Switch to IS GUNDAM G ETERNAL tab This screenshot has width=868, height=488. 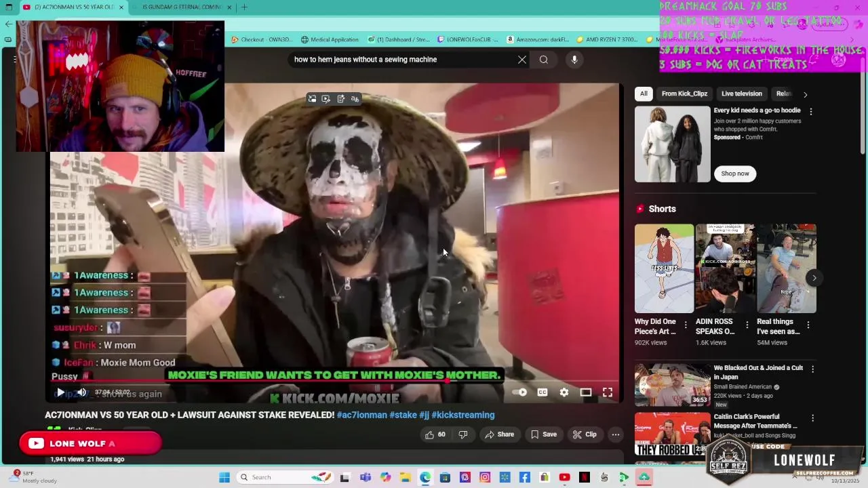[182, 7]
